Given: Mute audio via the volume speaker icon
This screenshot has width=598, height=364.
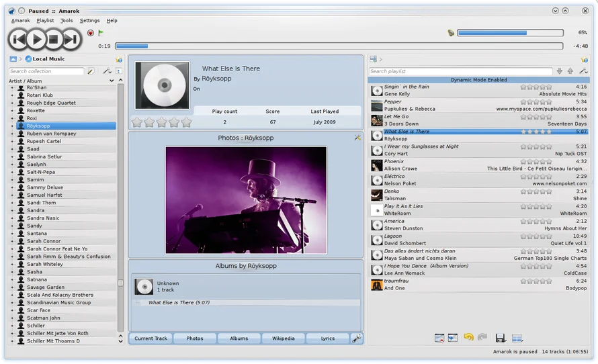Looking at the screenshot, I should click(x=451, y=33).
